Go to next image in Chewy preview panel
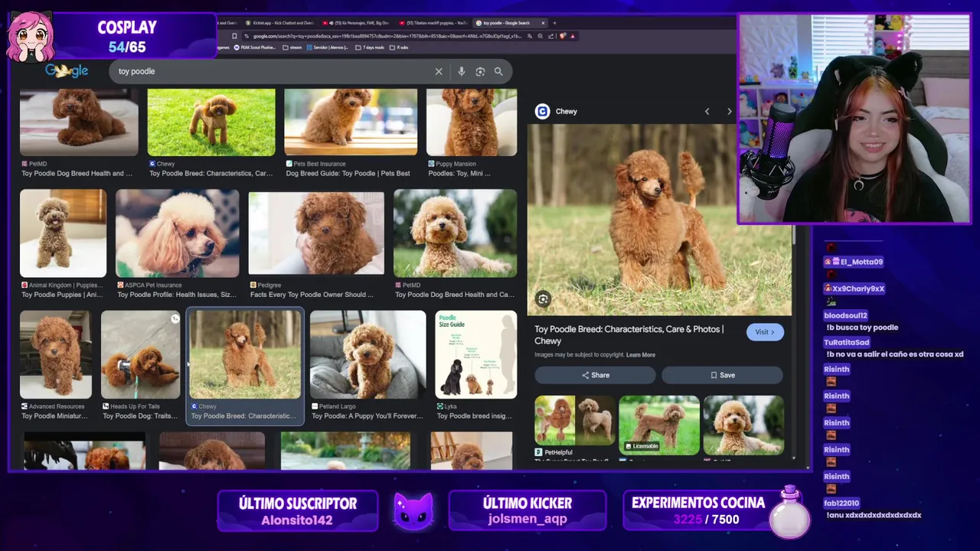The width and height of the screenshot is (980, 551). pos(729,112)
